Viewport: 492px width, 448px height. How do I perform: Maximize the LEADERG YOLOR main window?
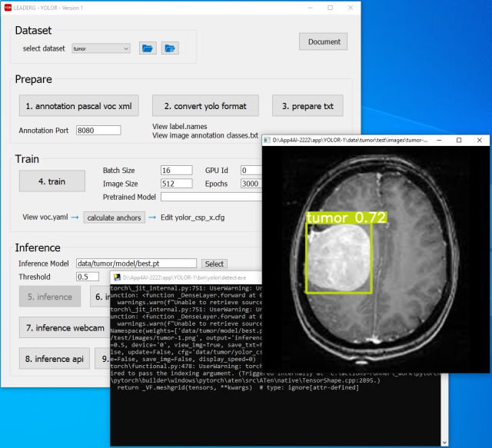(330, 7)
